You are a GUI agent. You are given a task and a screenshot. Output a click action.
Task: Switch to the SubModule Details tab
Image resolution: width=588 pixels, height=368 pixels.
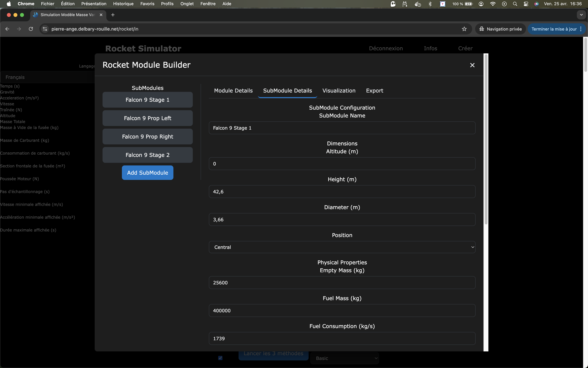click(287, 91)
